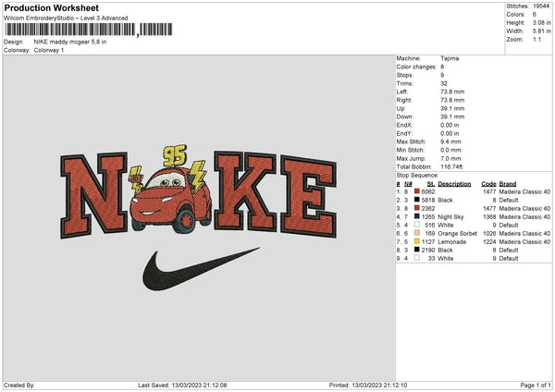This screenshot has height=392, width=555.
Task: Click the black swatch beside 2190 Black
Action: 417,250
